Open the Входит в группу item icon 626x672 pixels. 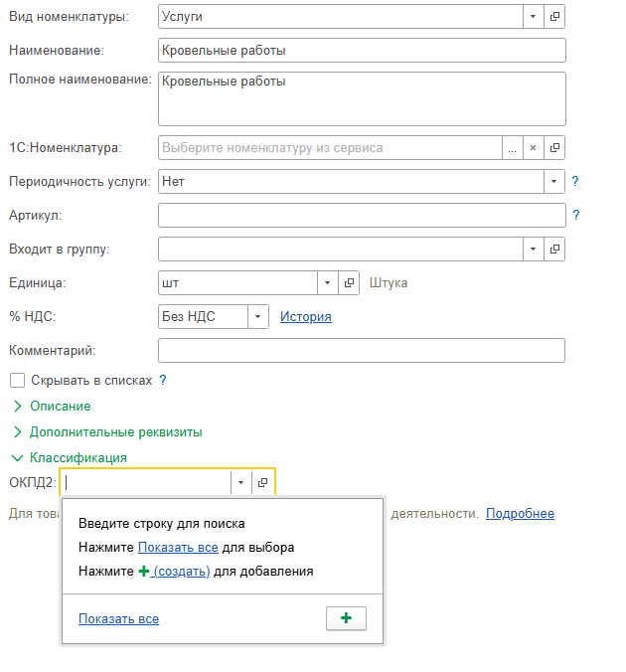[555, 250]
